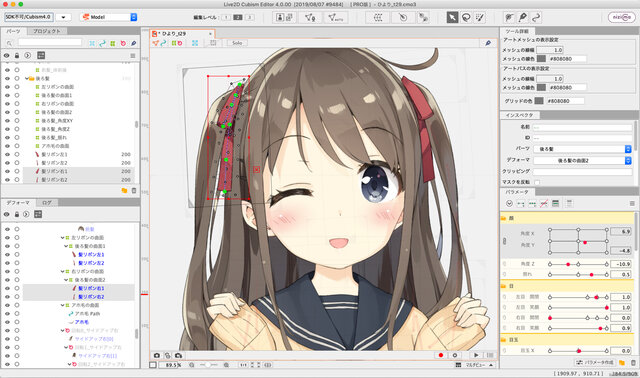Click the filter artmesh icon in Parts panel

pyautogui.click(x=92, y=43)
